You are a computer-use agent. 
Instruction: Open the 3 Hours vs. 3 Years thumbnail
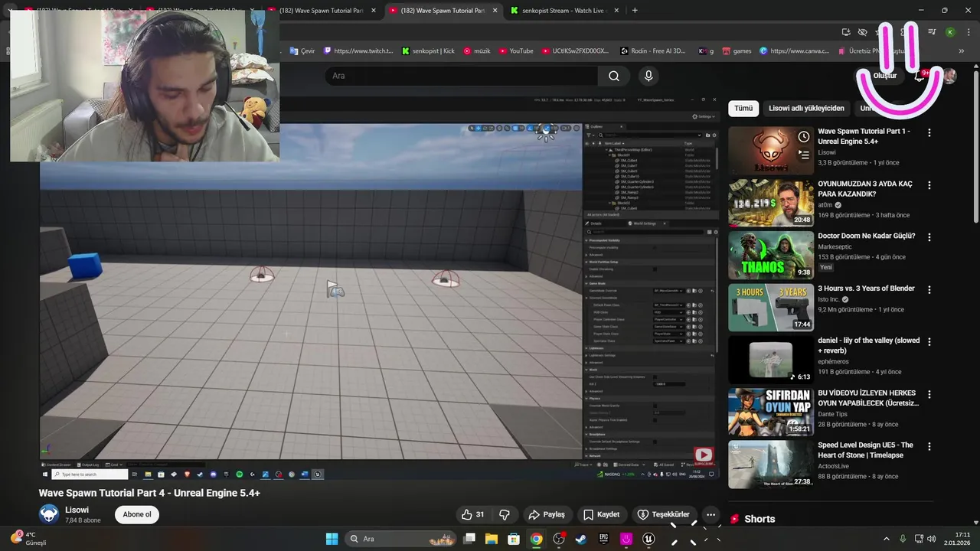coord(771,307)
